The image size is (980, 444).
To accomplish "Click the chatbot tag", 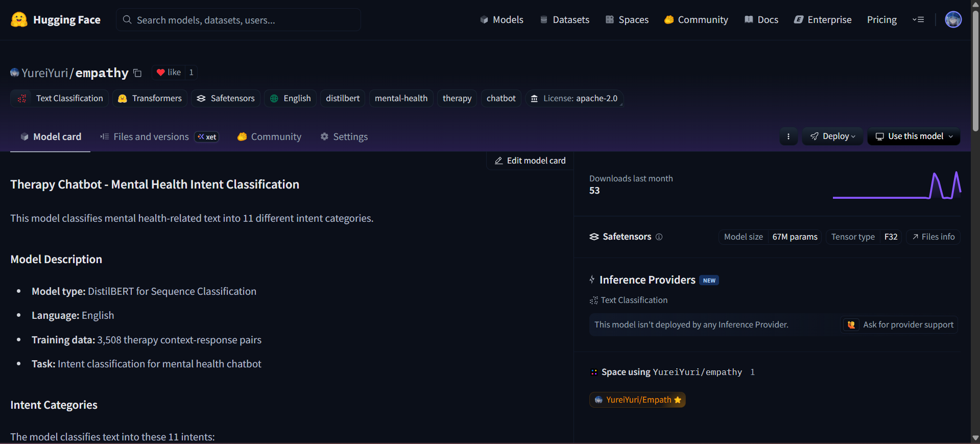I will click(501, 98).
